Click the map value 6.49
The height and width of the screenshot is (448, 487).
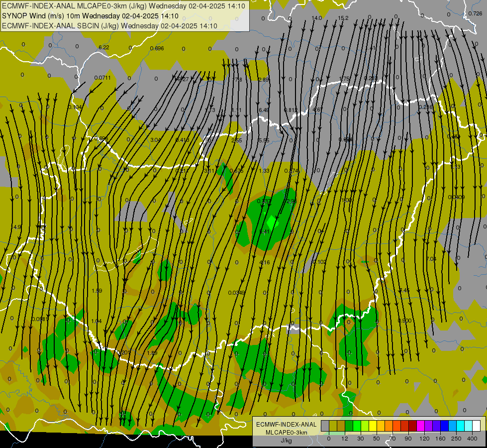pyautogui.click(x=264, y=110)
